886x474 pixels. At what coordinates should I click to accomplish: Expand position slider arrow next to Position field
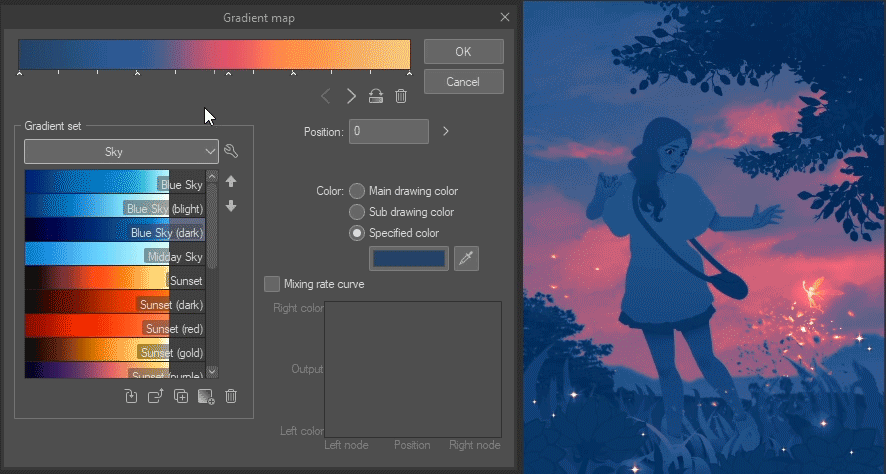[446, 131]
